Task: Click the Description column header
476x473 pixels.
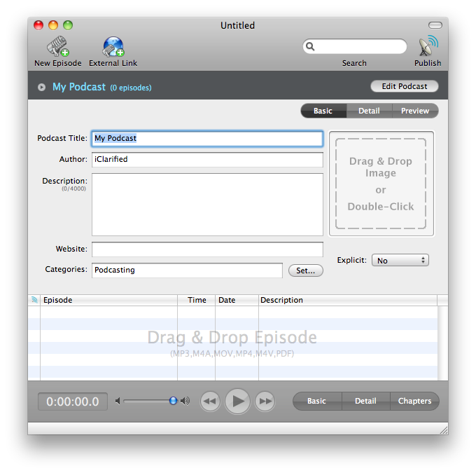Action: [348, 300]
